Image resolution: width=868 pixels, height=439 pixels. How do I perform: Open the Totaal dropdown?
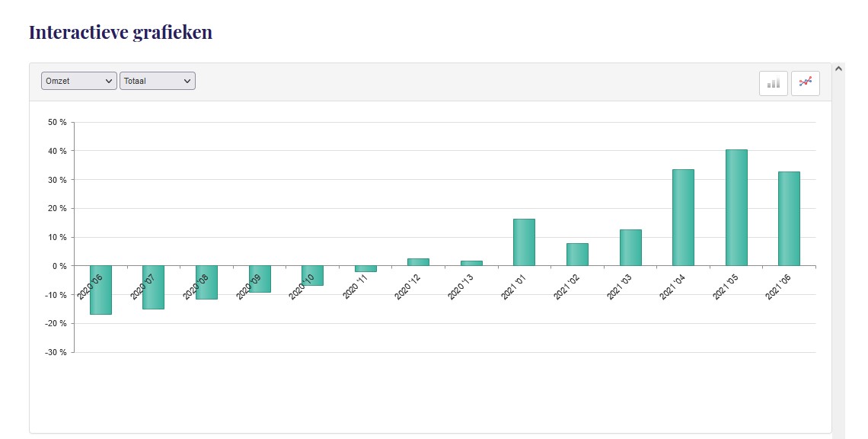click(158, 81)
